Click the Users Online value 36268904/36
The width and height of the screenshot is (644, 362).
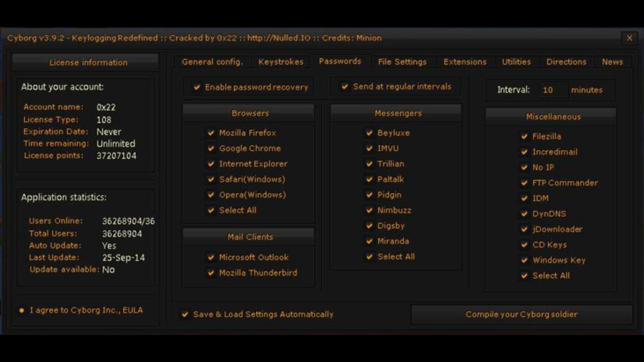(x=128, y=221)
